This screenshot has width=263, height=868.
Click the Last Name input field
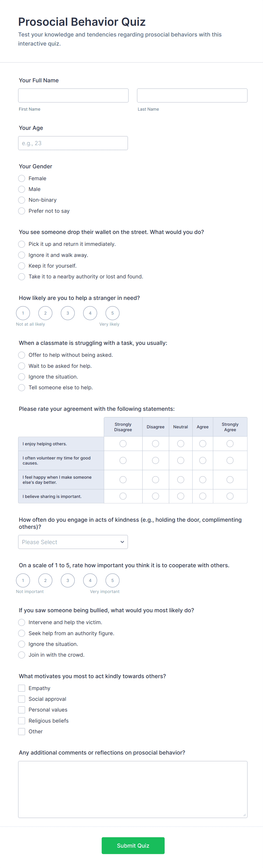(192, 95)
